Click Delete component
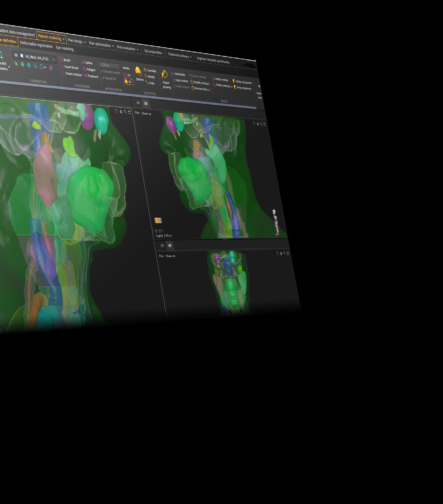The width and height of the screenshot is (443, 504). click(x=242, y=82)
